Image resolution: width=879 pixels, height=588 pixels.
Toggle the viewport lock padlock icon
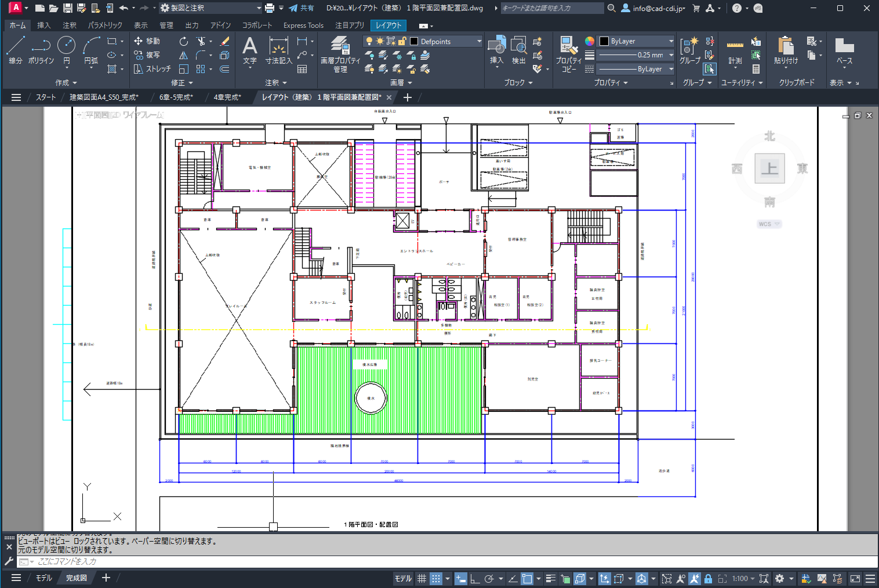708,579
